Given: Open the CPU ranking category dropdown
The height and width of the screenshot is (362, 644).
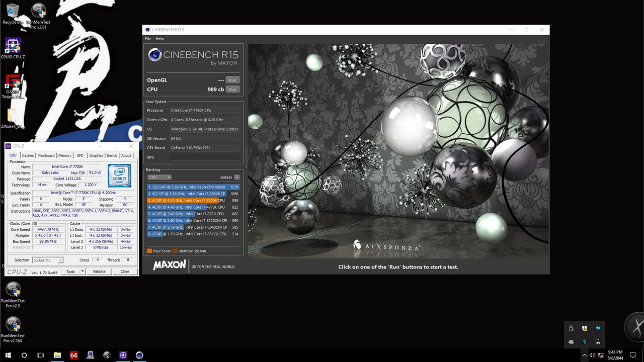Looking at the screenshot, I should [x=159, y=177].
